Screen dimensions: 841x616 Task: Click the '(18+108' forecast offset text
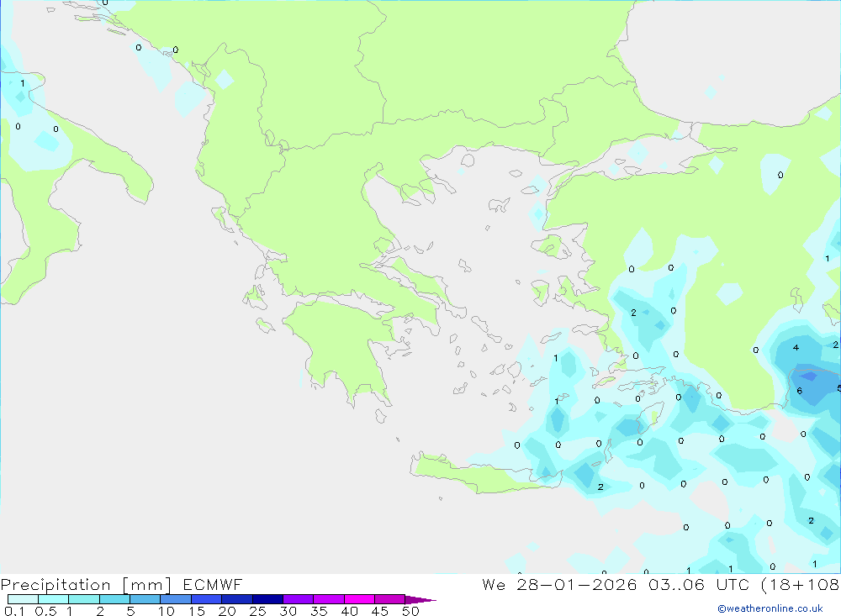(801, 584)
